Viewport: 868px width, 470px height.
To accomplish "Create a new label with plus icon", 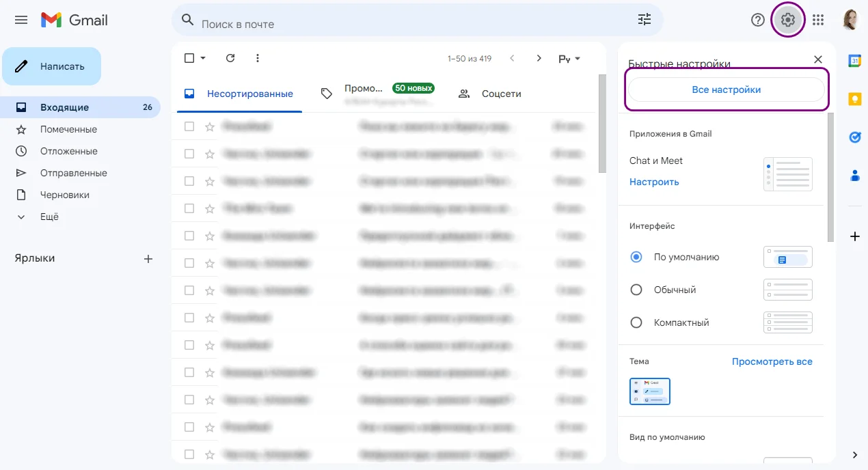I will tap(148, 259).
